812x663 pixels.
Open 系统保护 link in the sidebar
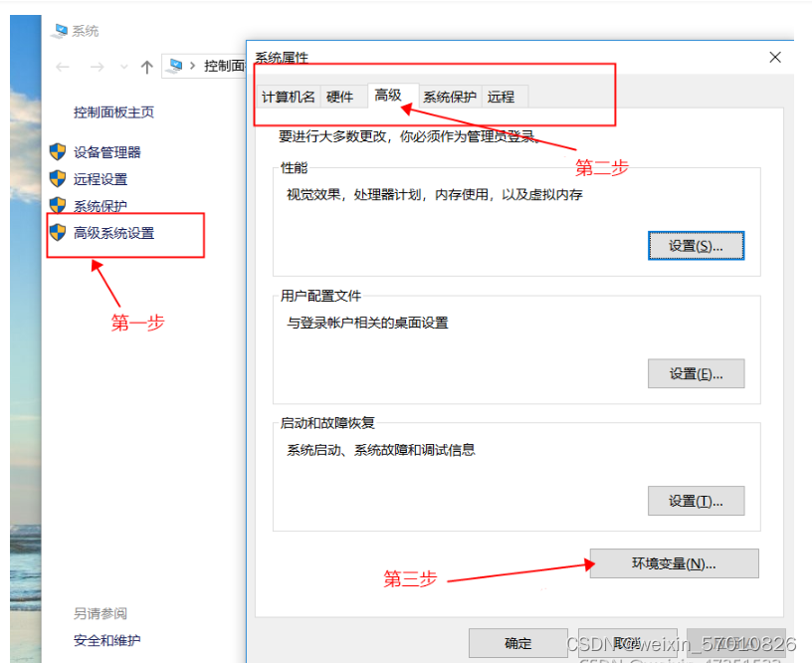101,206
